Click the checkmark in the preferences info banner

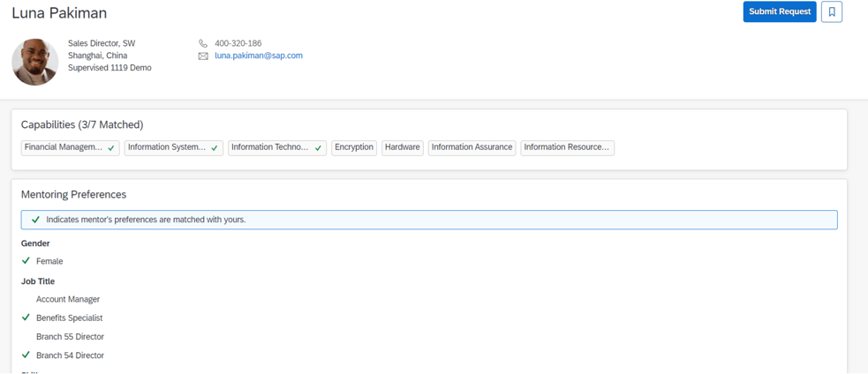pos(35,220)
